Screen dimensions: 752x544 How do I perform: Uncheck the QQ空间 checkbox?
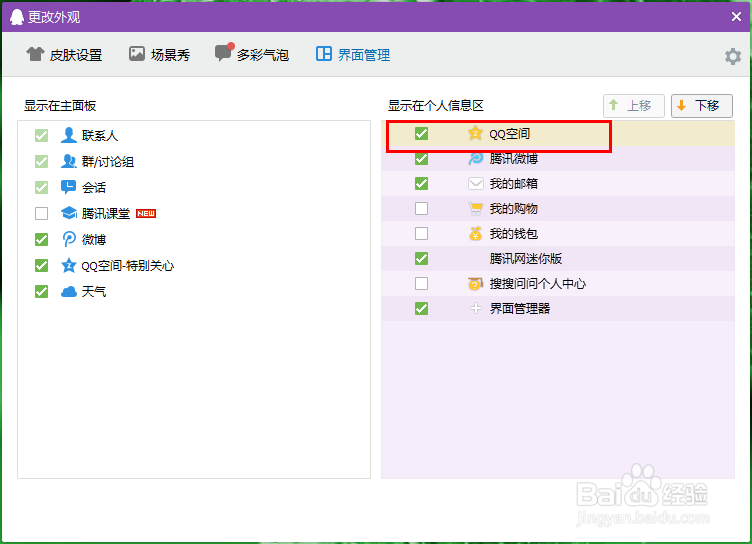[422, 133]
